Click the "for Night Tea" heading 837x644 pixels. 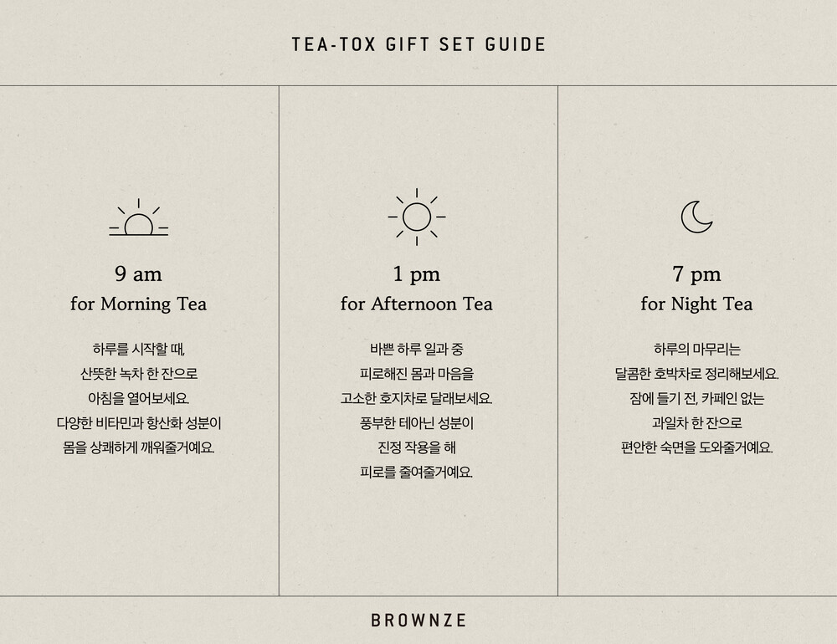point(696,304)
